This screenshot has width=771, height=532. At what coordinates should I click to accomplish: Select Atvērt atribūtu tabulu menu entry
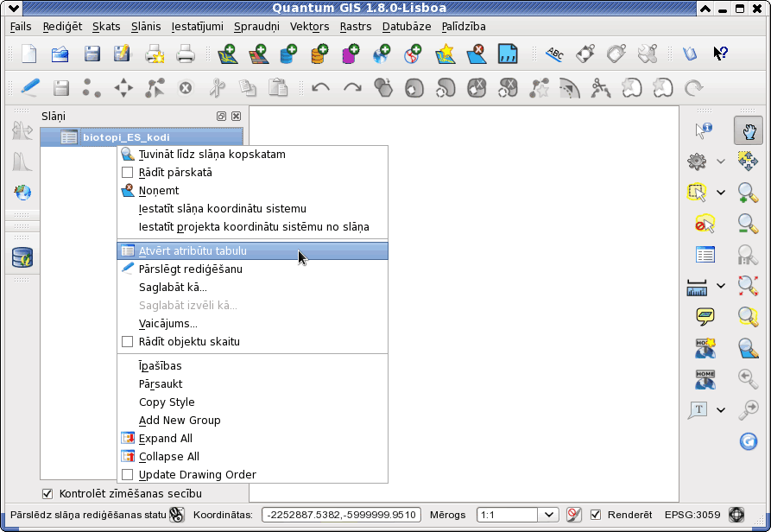pos(252,250)
